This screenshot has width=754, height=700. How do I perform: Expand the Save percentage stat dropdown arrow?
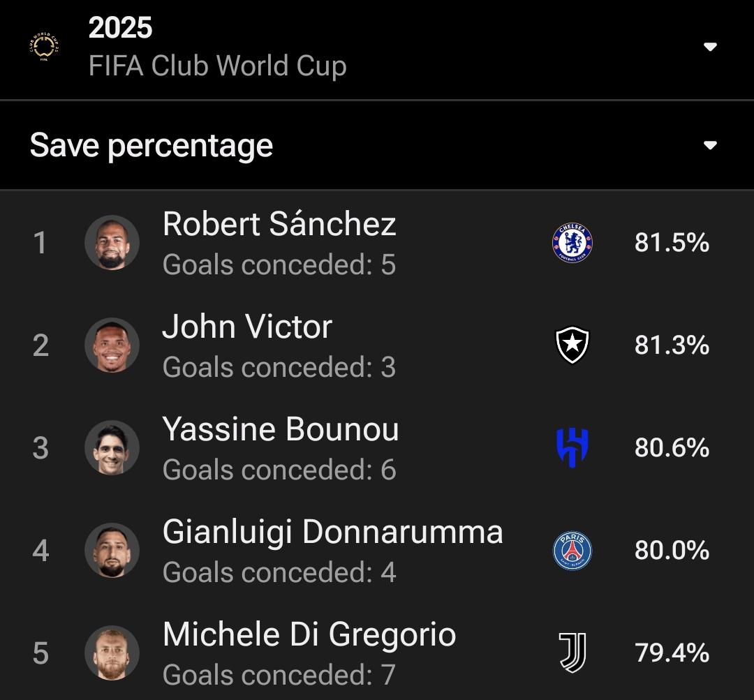[x=710, y=145]
